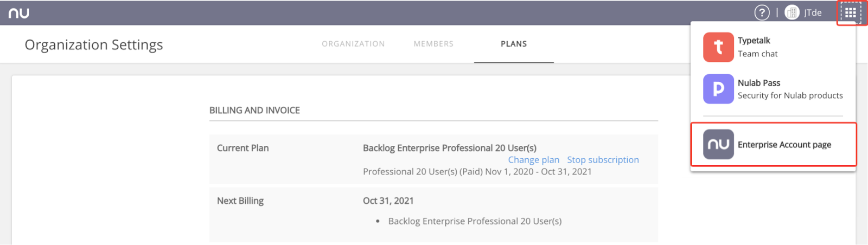
Task: Click the Nulab logo in header
Action: tap(19, 13)
